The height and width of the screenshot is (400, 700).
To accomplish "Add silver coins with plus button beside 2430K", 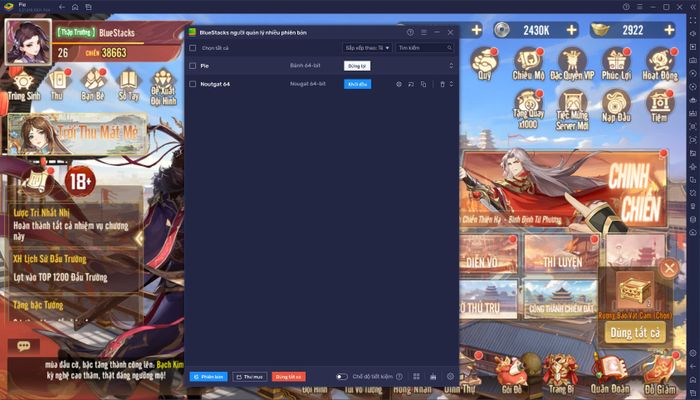I will pyautogui.click(x=571, y=30).
